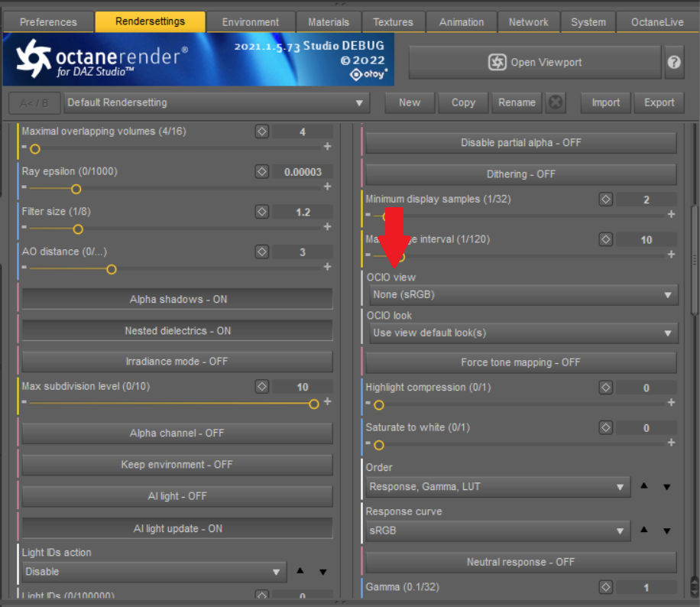Toggle Force tone mapping - OFF
The image size is (700, 607).
click(x=521, y=362)
